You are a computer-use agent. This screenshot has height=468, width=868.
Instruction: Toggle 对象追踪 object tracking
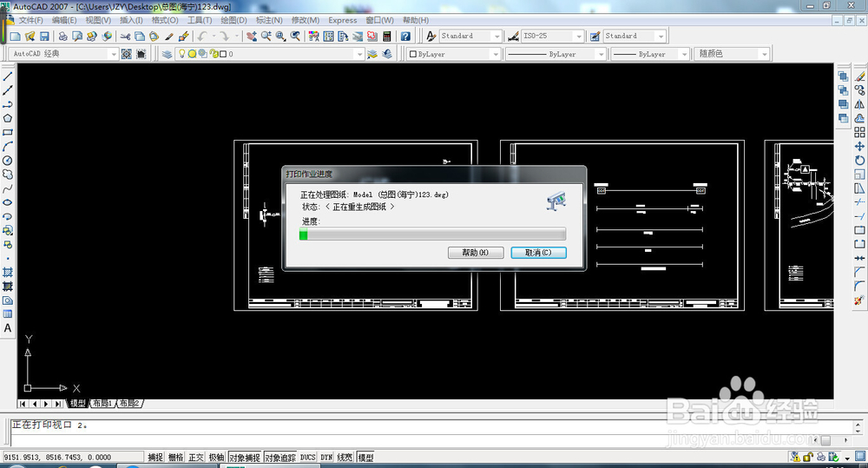[280, 458]
